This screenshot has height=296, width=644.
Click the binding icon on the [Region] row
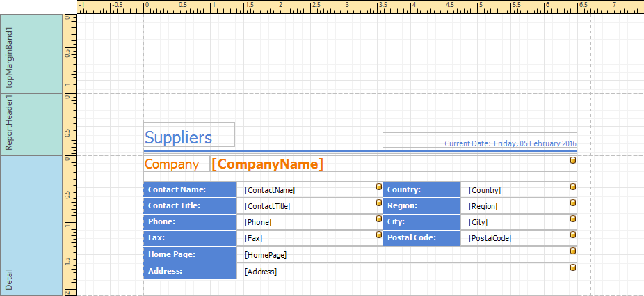[x=573, y=203]
